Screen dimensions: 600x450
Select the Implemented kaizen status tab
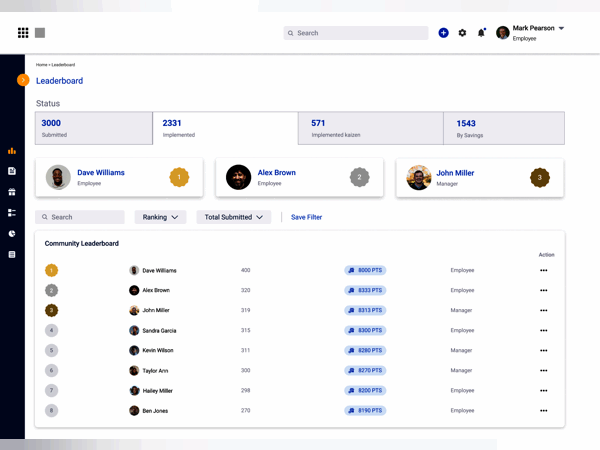pos(370,128)
